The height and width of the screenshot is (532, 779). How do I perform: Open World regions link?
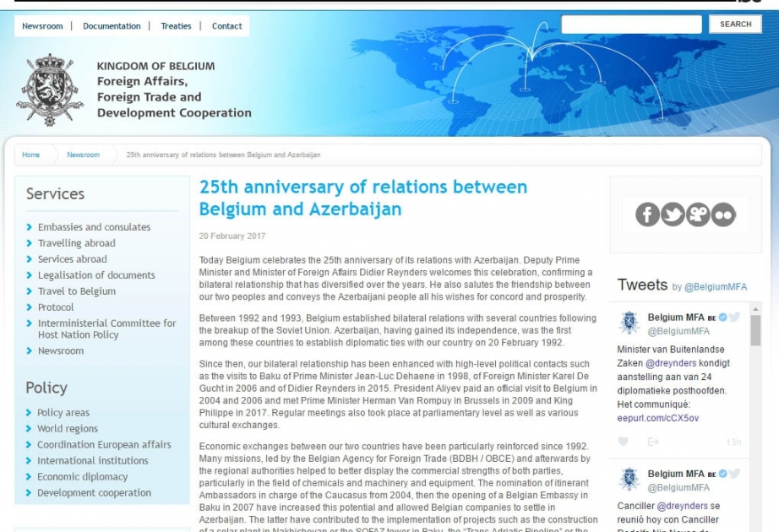tap(67, 428)
